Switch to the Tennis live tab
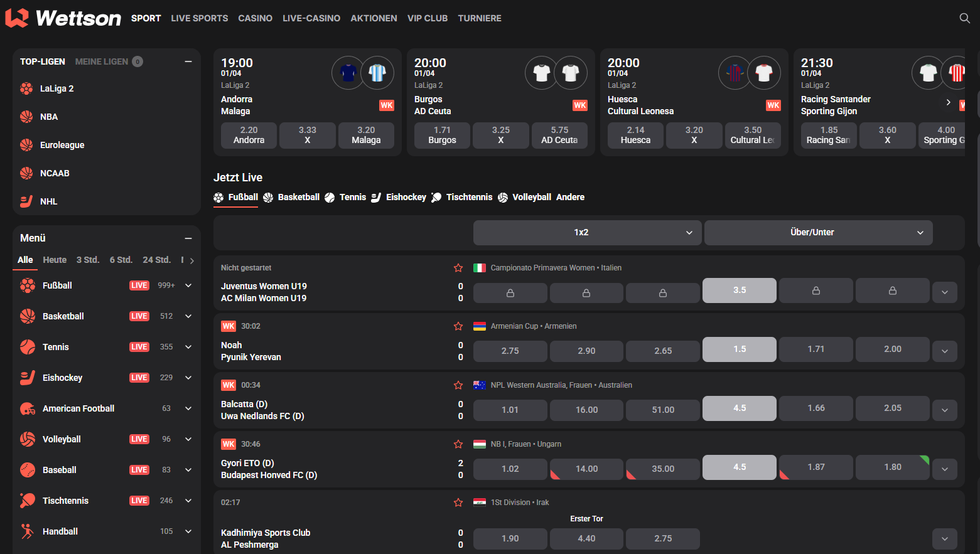The width and height of the screenshot is (980, 554). pyautogui.click(x=345, y=198)
